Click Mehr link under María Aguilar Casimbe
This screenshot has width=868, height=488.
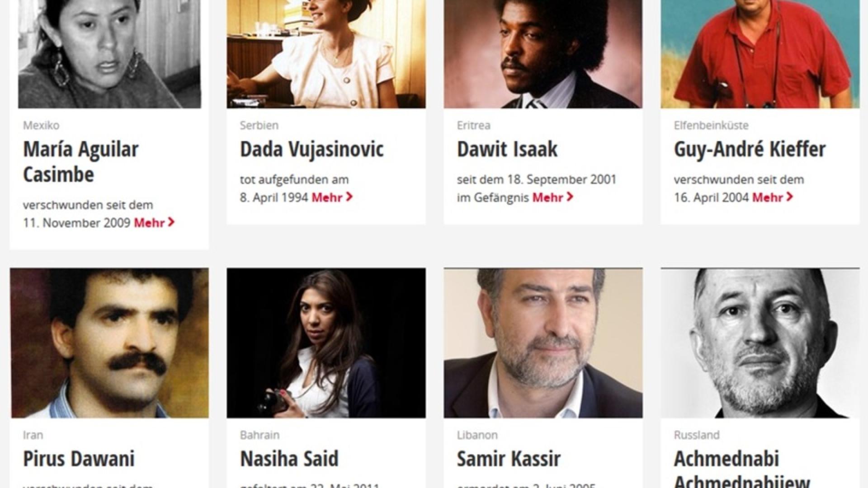[149, 223]
